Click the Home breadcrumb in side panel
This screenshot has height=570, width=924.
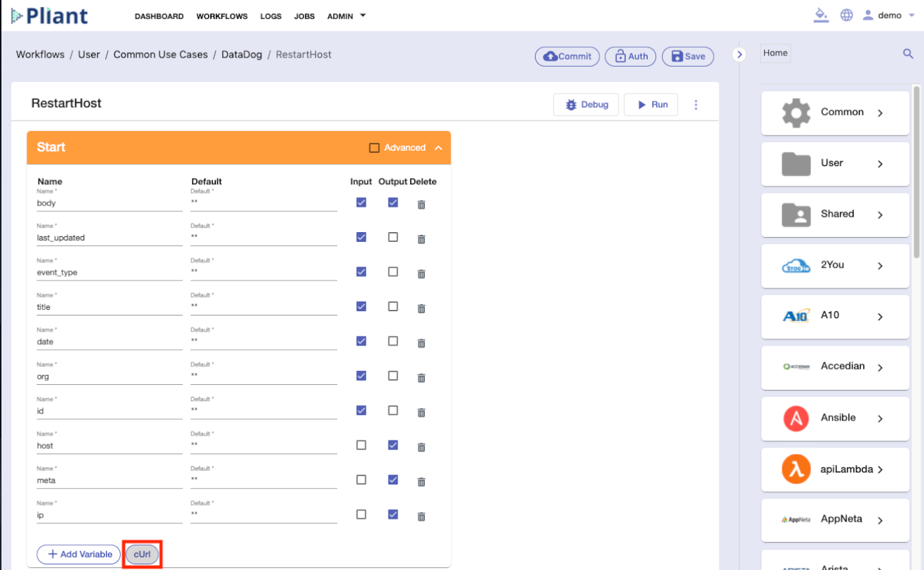pyautogui.click(x=775, y=53)
